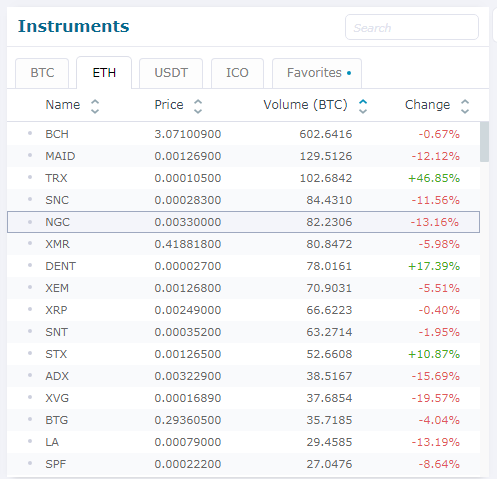Toggle favorite dot for STX
This screenshot has height=479, width=497.
pyautogui.click(x=30, y=353)
